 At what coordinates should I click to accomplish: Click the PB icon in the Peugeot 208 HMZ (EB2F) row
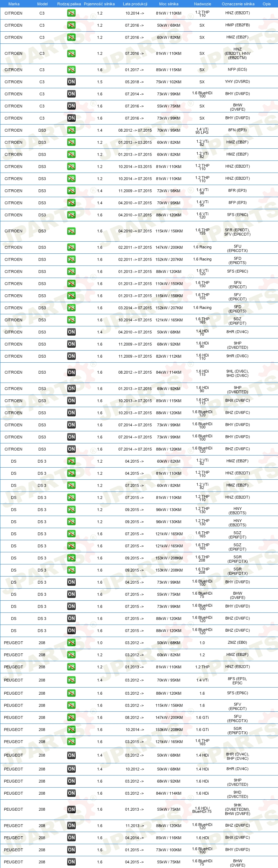pos(71,655)
